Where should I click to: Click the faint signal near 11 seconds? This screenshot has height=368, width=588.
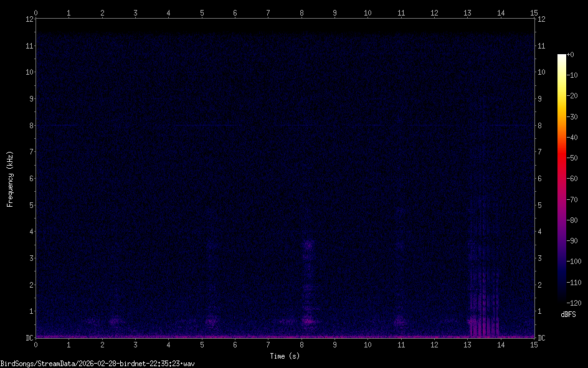(x=400, y=323)
